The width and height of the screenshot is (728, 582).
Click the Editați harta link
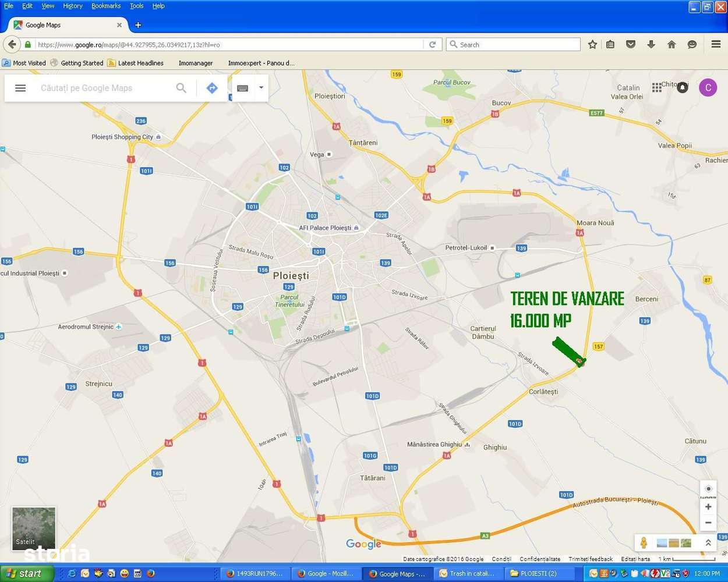click(635, 559)
